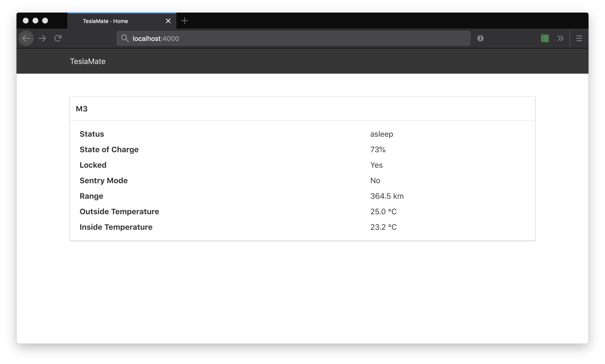This screenshot has width=605, height=364.
Task: Click the search magnifier in the address bar
Action: click(x=125, y=38)
